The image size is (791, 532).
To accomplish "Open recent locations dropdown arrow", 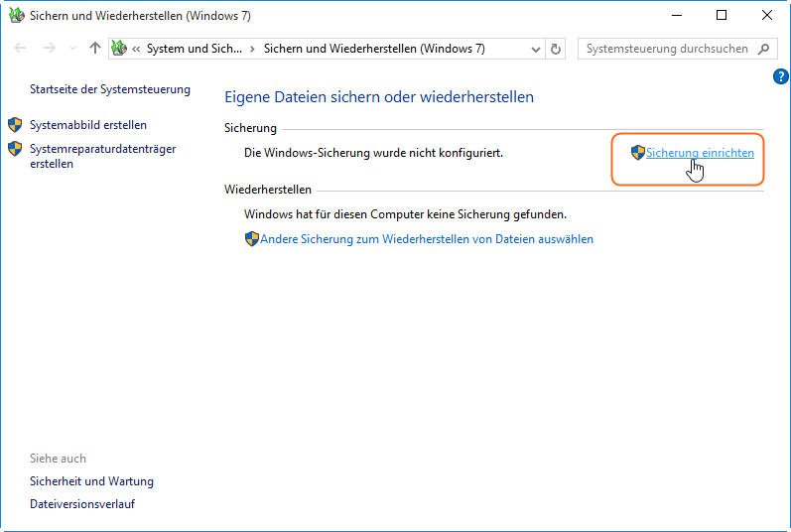I will (72, 49).
